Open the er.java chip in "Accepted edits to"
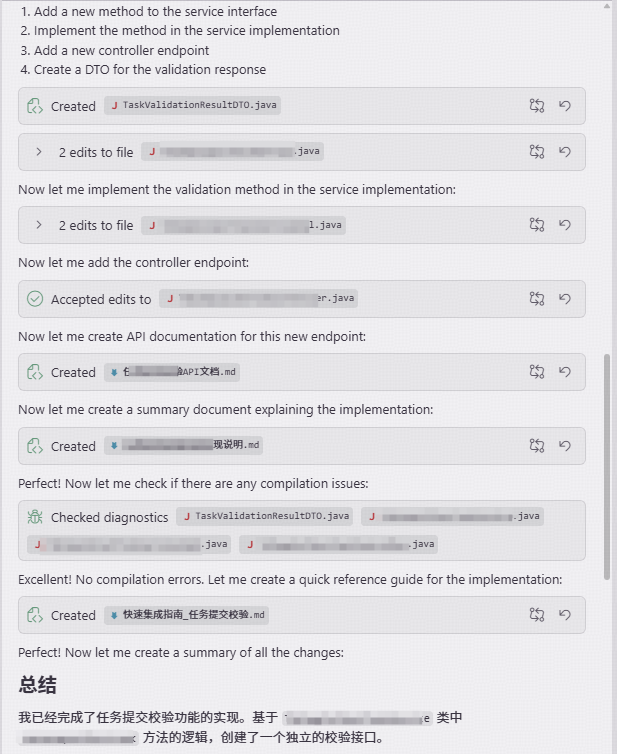The width and height of the screenshot is (617, 754). [259, 299]
